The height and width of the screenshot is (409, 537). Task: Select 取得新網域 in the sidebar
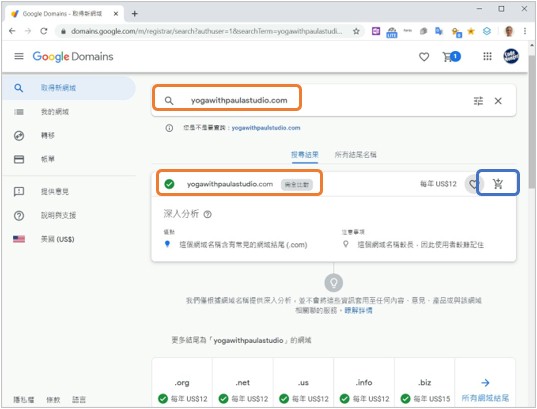click(68, 88)
